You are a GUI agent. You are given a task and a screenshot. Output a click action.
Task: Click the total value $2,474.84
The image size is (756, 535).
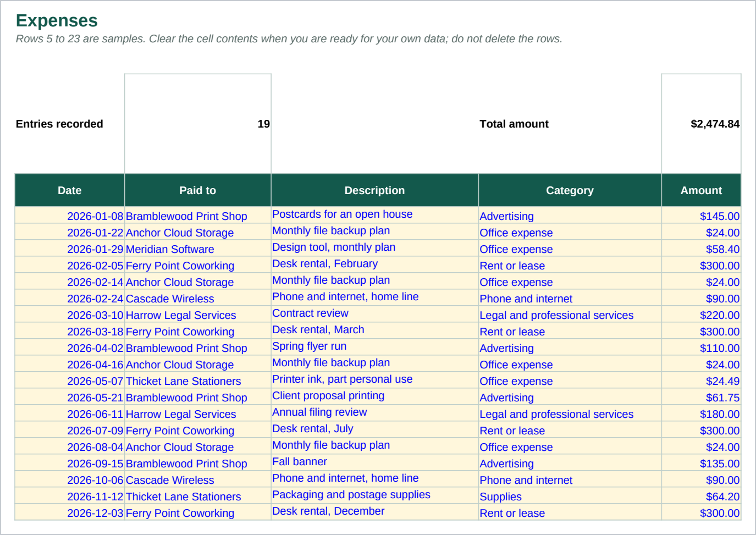pos(701,124)
